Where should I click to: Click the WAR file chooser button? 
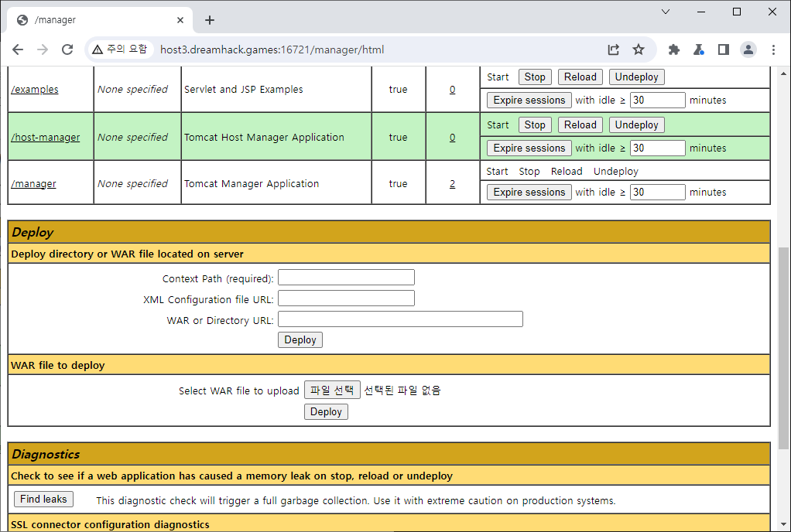332,390
